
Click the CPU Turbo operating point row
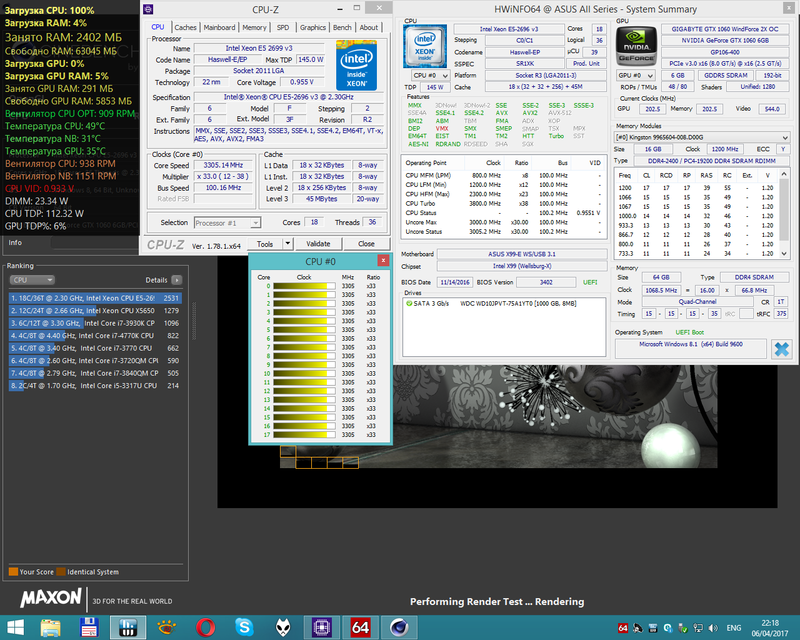coord(503,203)
